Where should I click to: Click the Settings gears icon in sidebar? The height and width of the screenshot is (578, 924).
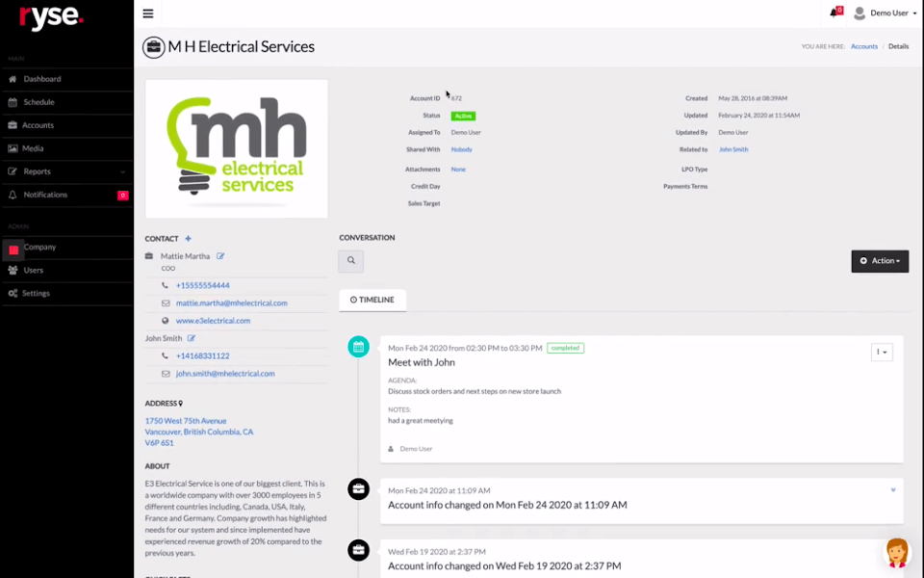13,293
